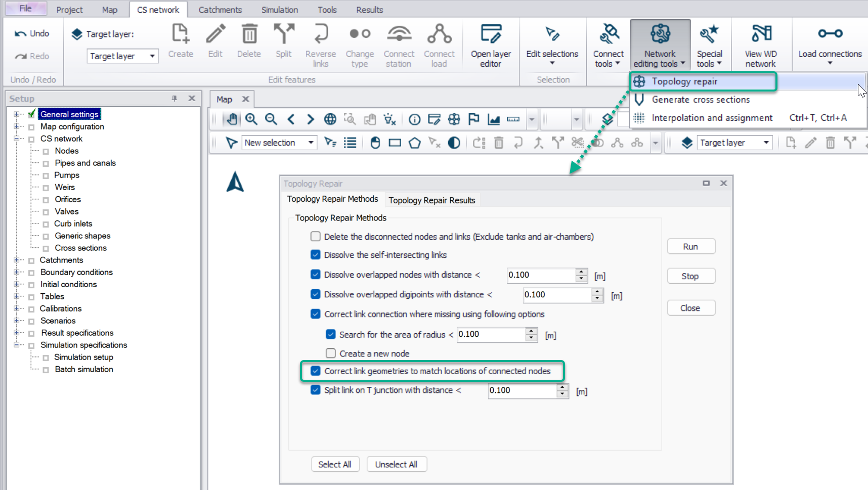Click the Connect load ribbon icon
Viewport: 868px width, 490px height.
click(x=439, y=34)
